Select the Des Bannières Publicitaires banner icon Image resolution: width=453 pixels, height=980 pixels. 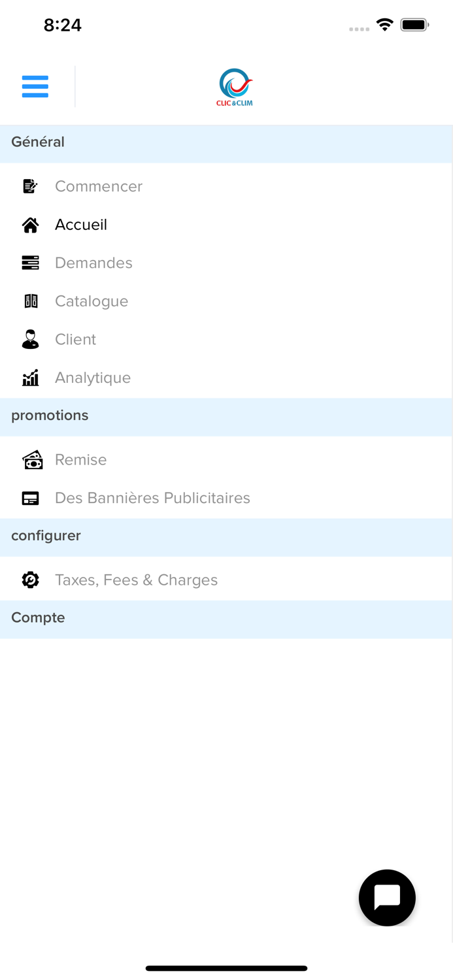tap(30, 498)
